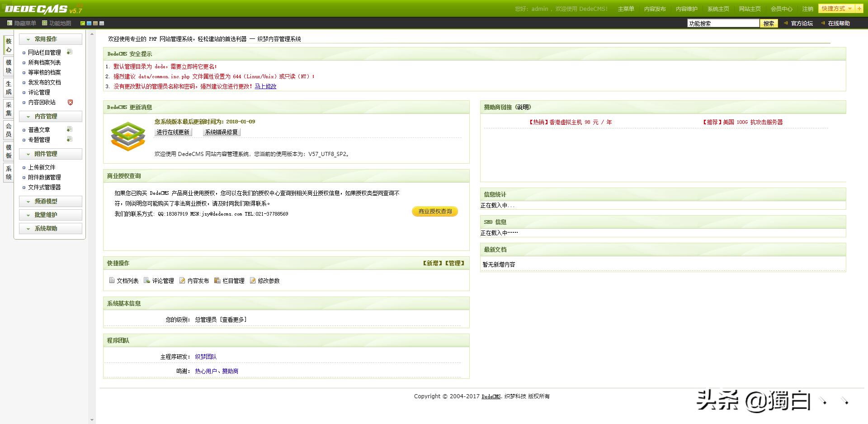Click 注销 to log out
This screenshot has width=868, height=424.
coord(808,9)
